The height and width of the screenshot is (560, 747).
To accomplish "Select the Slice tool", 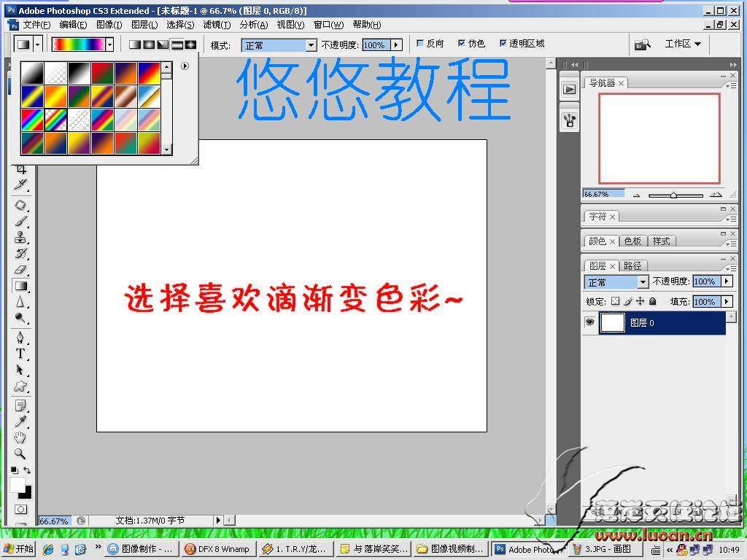I will (21, 184).
